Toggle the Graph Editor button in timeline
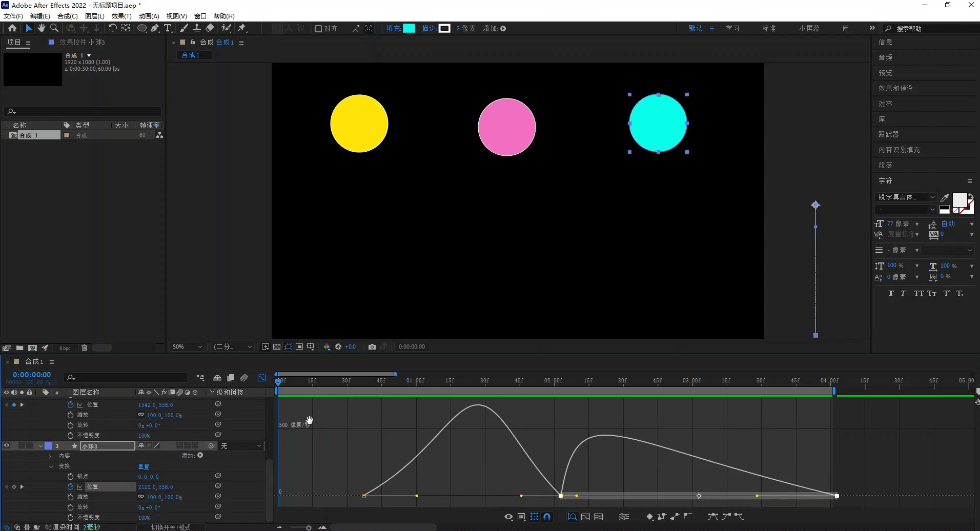Viewport: 980px width, 531px height. tap(261, 378)
